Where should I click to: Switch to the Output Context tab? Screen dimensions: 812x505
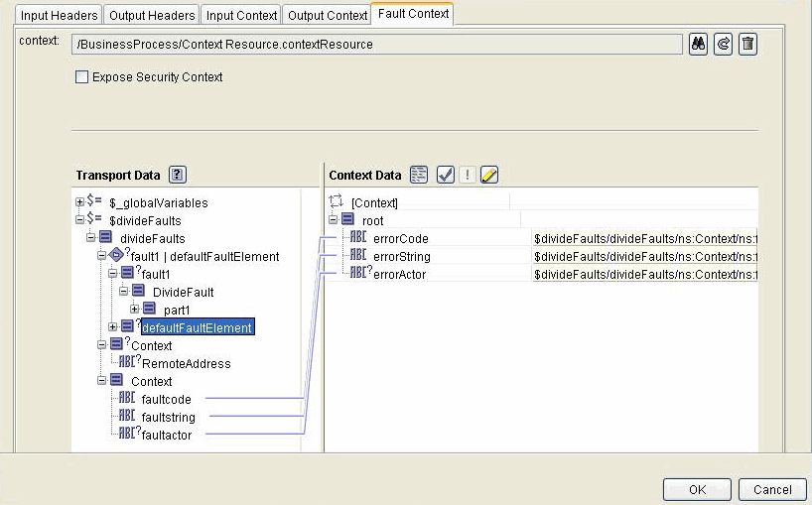click(326, 15)
